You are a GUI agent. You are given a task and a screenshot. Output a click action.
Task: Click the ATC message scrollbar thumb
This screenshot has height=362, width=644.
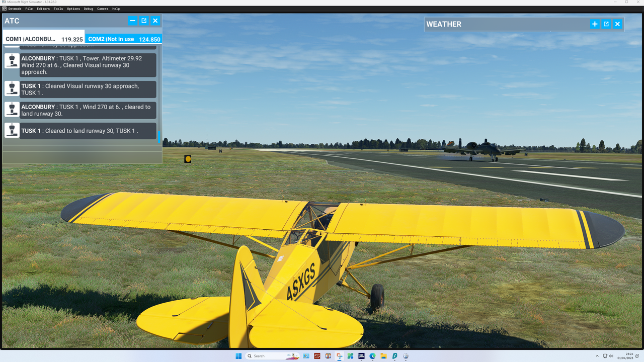(159, 137)
